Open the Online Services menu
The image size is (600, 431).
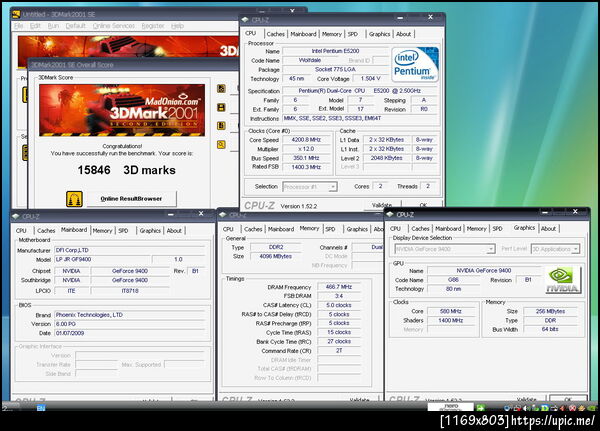114,26
